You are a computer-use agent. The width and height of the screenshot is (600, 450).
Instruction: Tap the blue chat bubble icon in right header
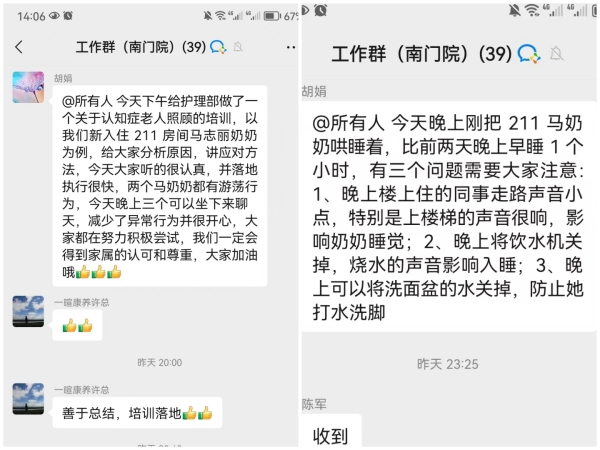coord(529,54)
